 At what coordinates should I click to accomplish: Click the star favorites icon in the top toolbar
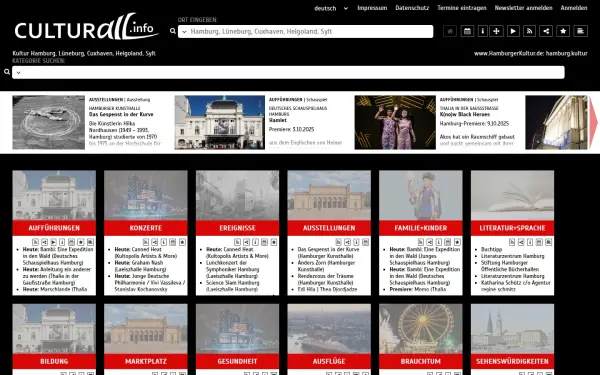563,31
